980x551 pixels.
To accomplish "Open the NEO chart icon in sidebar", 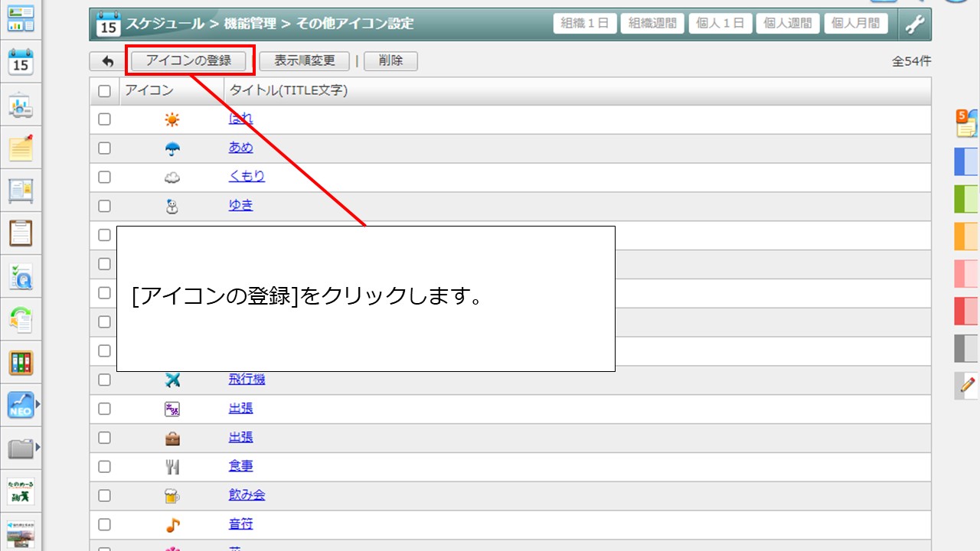I will [20, 405].
